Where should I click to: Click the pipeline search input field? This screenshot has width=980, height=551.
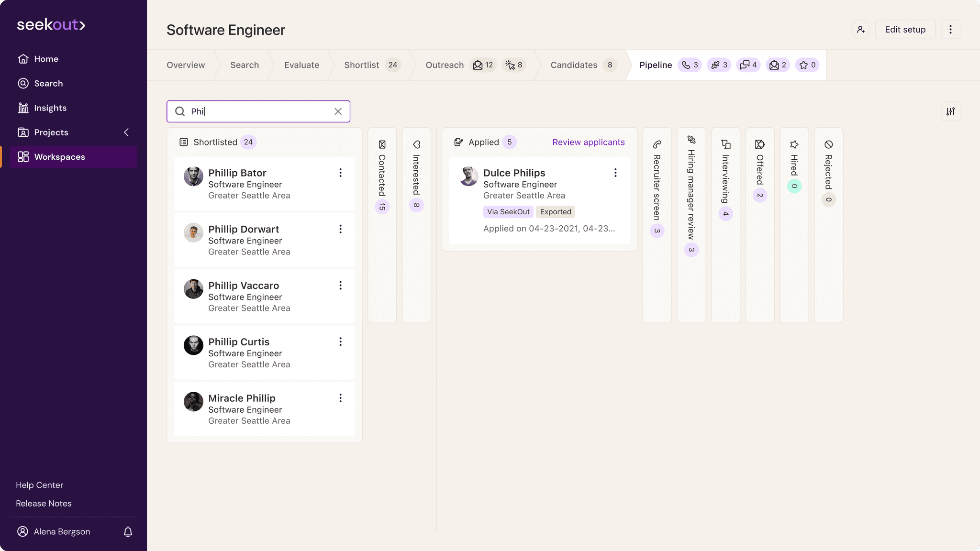258,111
